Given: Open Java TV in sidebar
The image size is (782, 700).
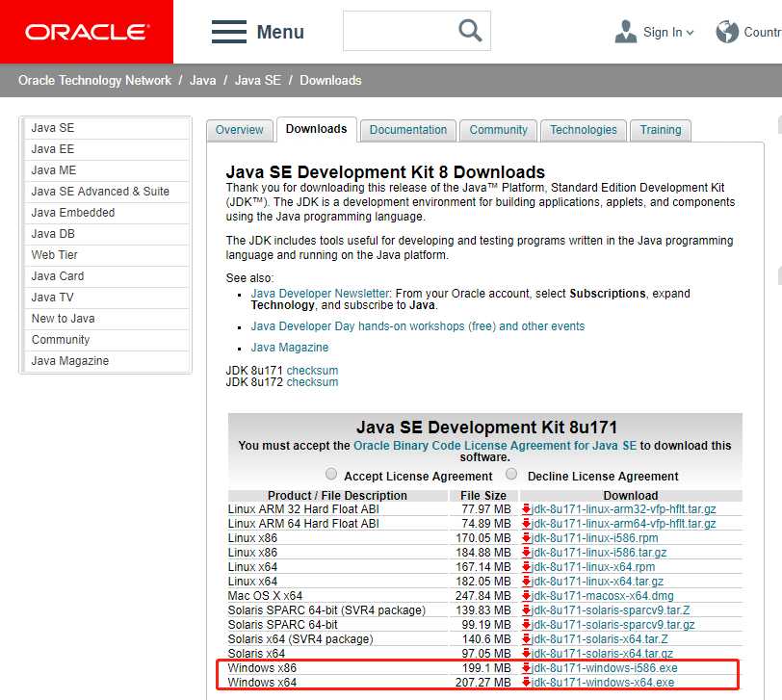Looking at the screenshot, I should (x=106, y=298).
